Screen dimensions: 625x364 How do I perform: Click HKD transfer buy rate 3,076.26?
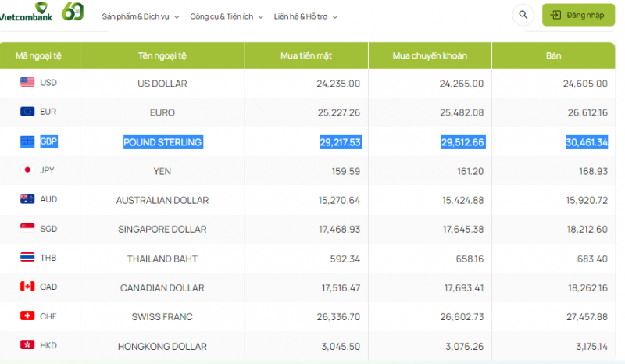click(465, 347)
